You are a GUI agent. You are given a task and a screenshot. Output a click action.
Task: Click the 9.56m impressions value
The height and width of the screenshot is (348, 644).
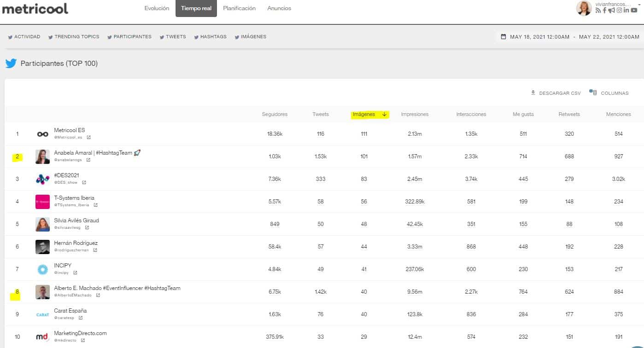coord(415,292)
